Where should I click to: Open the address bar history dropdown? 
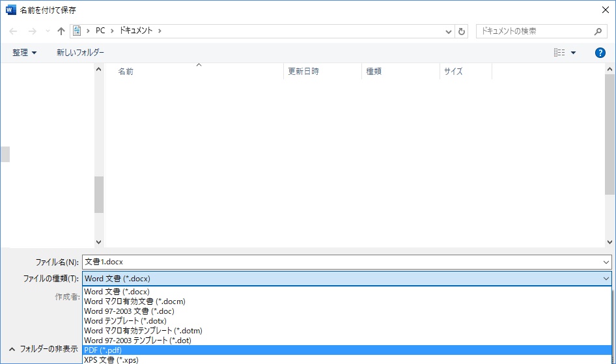tap(448, 31)
